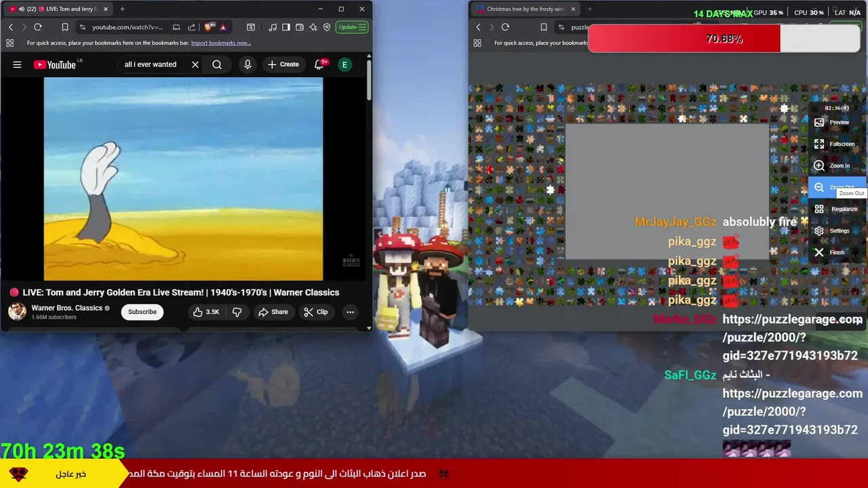The width and height of the screenshot is (868, 488).
Task: Subscribe to Warner Bros. Classics
Action: pyautogui.click(x=142, y=312)
